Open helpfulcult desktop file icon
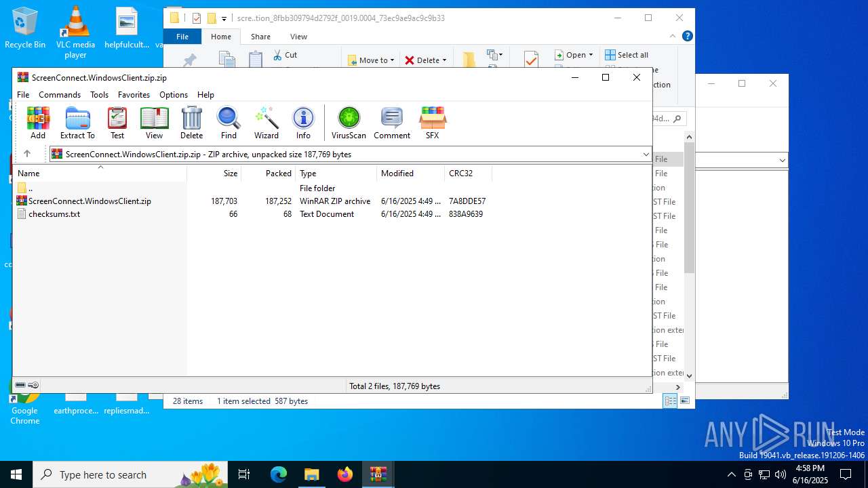 click(127, 28)
